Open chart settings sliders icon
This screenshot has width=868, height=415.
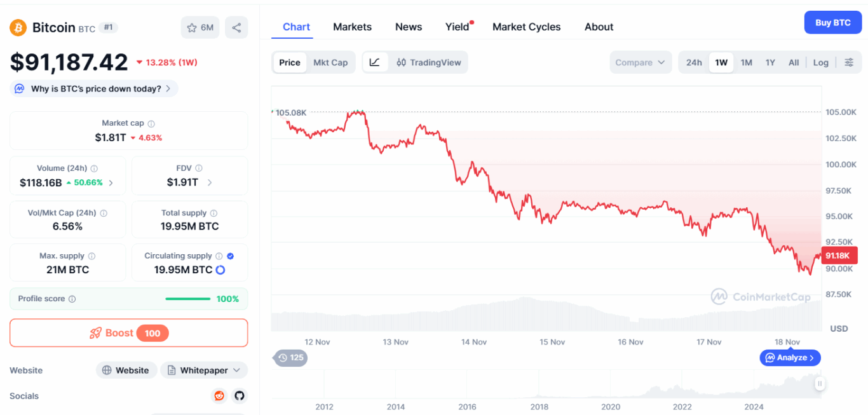[849, 62]
